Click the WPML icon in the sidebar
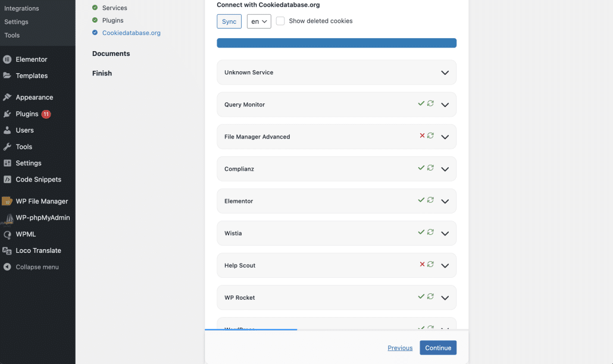This screenshot has width=613, height=364. pyautogui.click(x=7, y=234)
